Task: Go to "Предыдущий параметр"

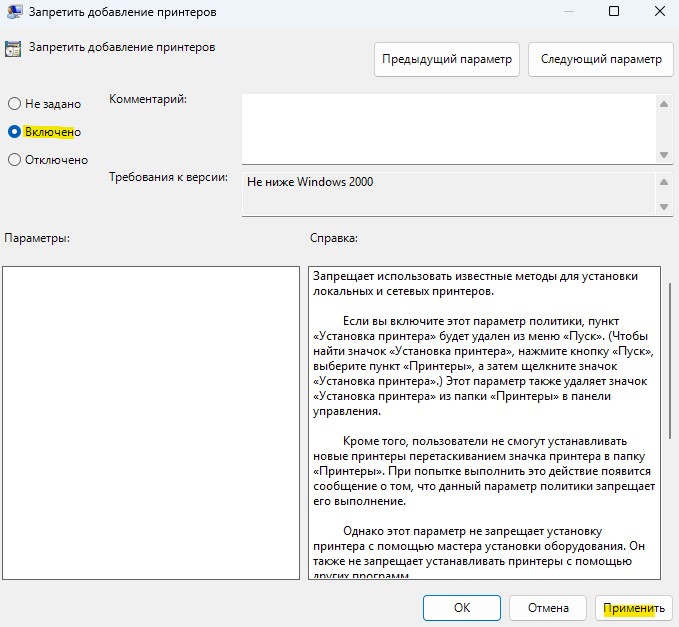Action: pos(446,59)
